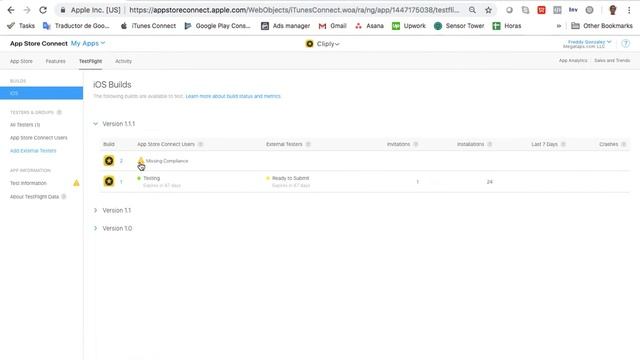Open App Analytics link

pyautogui.click(x=573, y=60)
